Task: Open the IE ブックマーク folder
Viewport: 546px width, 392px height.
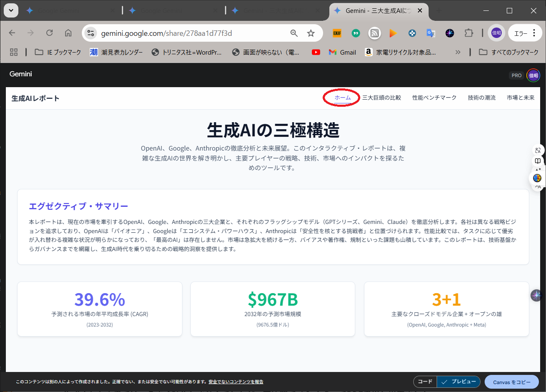Action: pyautogui.click(x=58, y=52)
